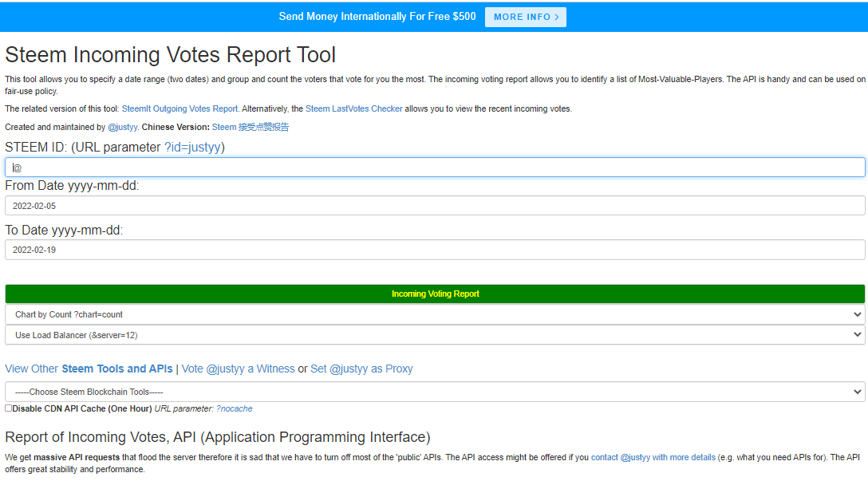This screenshot has width=868, height=481.
Task: Toggle Disable CDN API Cache checkbox
Action: click(8, 408)
